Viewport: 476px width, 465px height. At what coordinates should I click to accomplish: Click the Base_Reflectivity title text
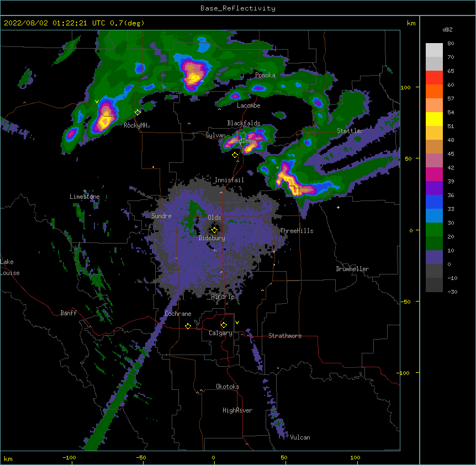pyautogui.click(x=238, y=8)
